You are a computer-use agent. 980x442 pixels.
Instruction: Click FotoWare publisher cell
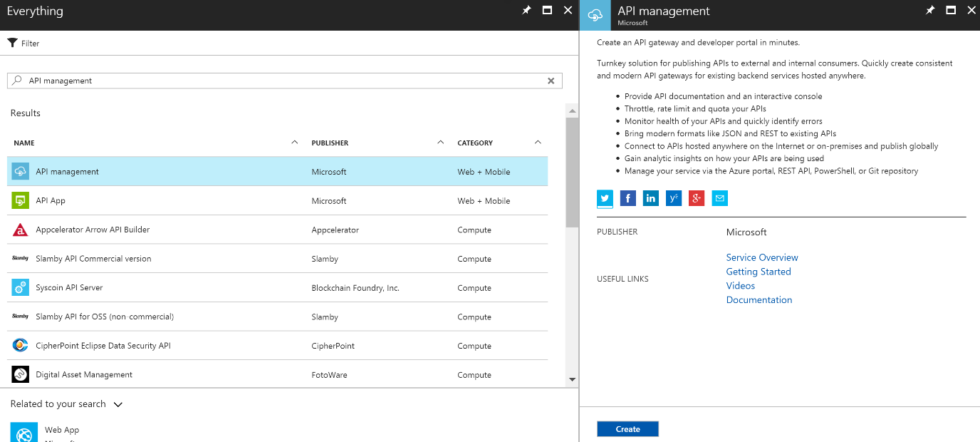tap(329, 375)
